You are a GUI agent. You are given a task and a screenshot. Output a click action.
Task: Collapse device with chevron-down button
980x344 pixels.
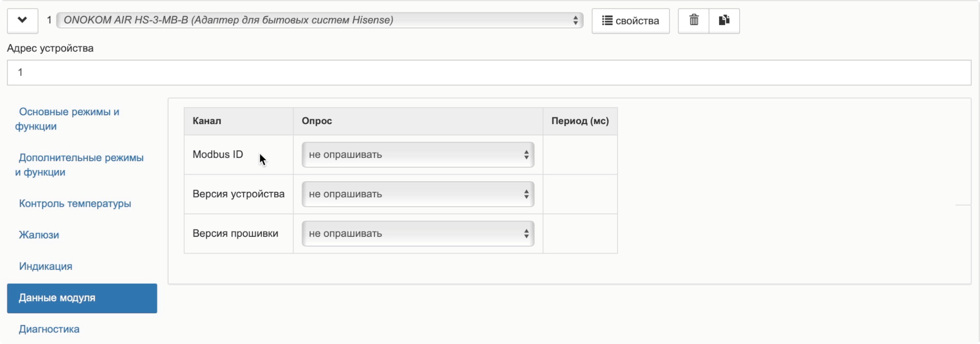coord(22,21)
